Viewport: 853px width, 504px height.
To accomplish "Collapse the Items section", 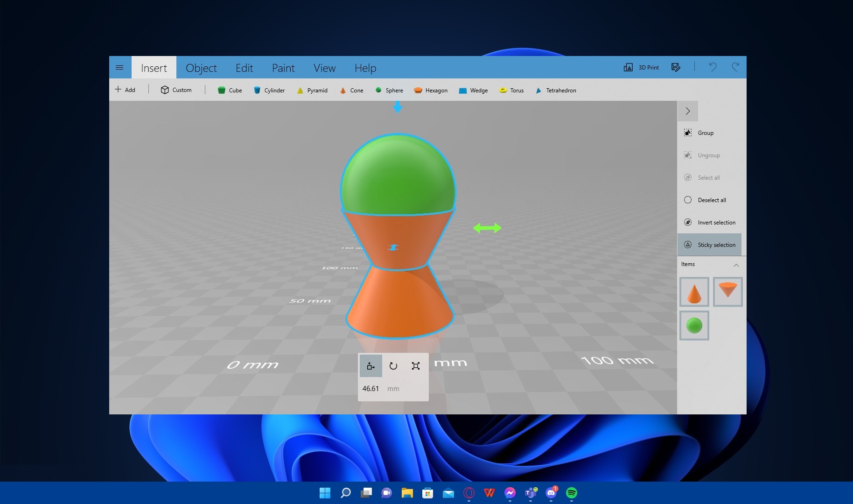I will [x=736, y=265].
